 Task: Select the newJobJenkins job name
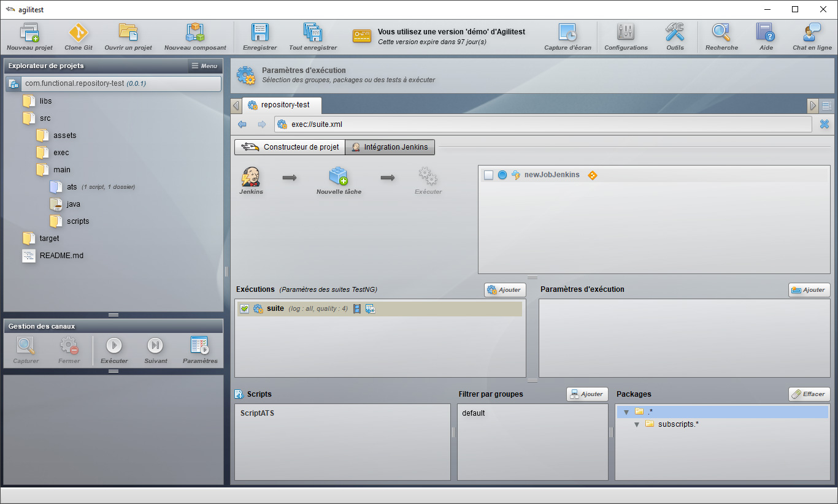pos(552,175)
